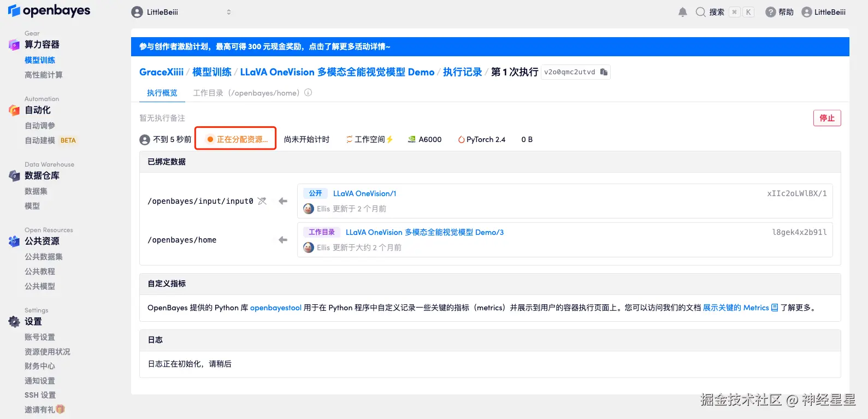Viewport: 868px width, 419px height.
Task: Open 自动调参 in sidebar
Action: tap(40, 126)
